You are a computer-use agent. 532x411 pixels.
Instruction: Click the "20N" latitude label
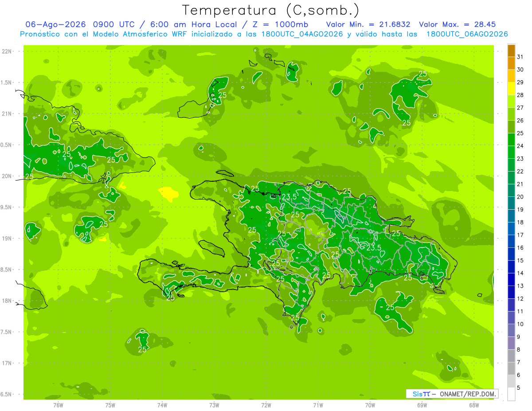coord(7,176)
